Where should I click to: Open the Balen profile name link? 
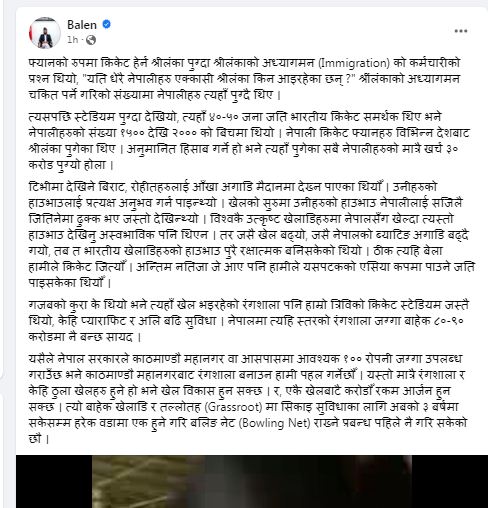pyautogui.click(x=82, y=25)
